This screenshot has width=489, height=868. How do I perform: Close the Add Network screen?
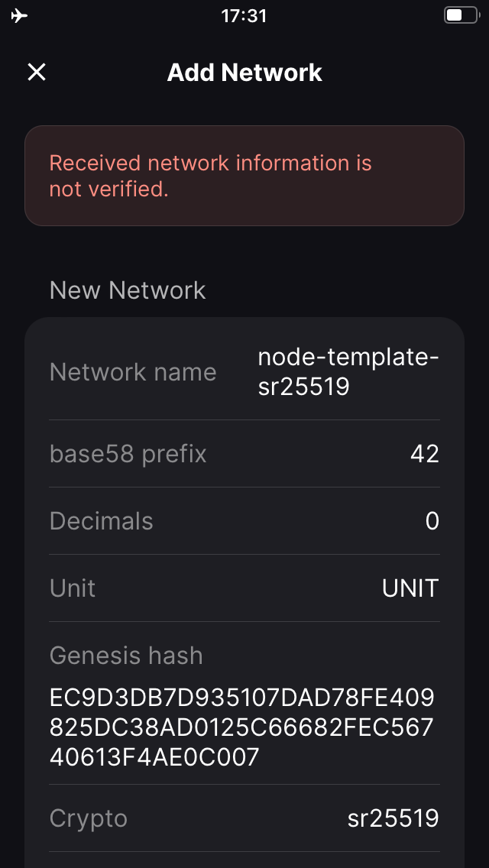click(37, 72)
